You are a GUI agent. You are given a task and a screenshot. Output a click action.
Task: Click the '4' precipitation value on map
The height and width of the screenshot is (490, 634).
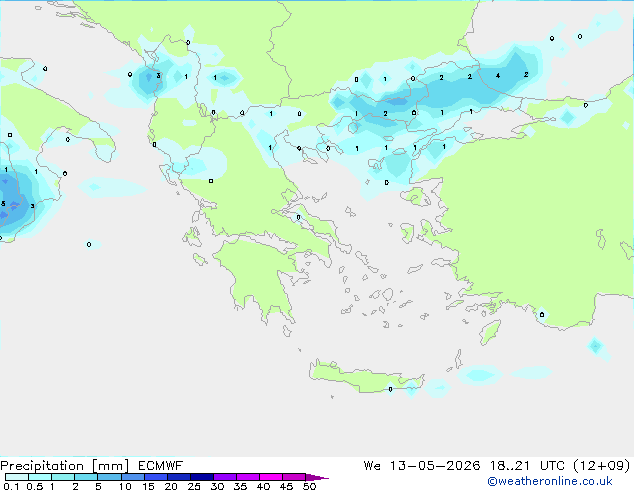coord(498,76)
